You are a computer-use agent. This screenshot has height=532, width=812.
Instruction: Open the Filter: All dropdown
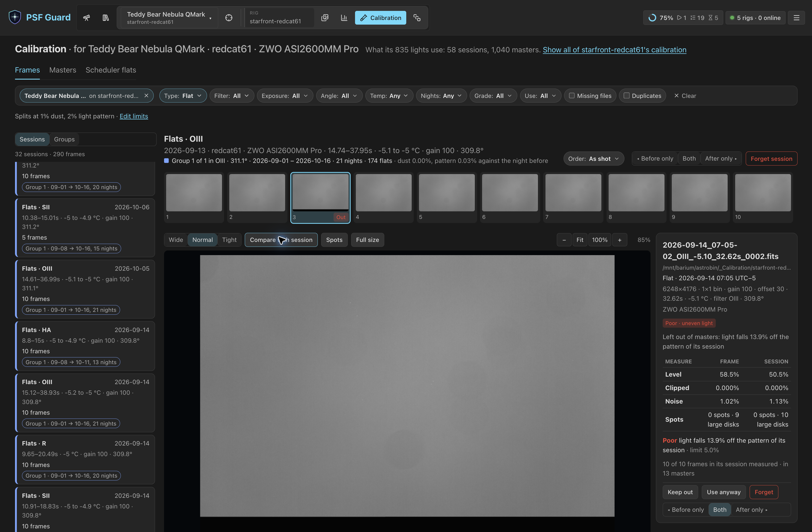coord(232,96)
